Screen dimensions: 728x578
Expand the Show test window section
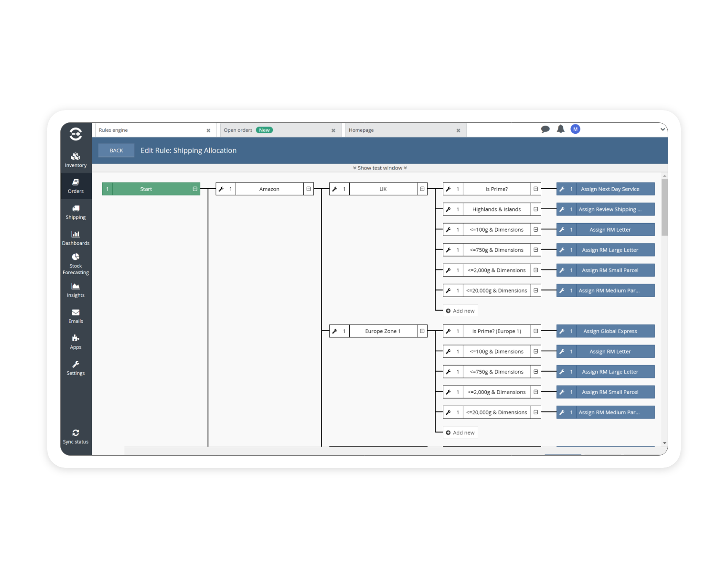(x=379, y=167)
